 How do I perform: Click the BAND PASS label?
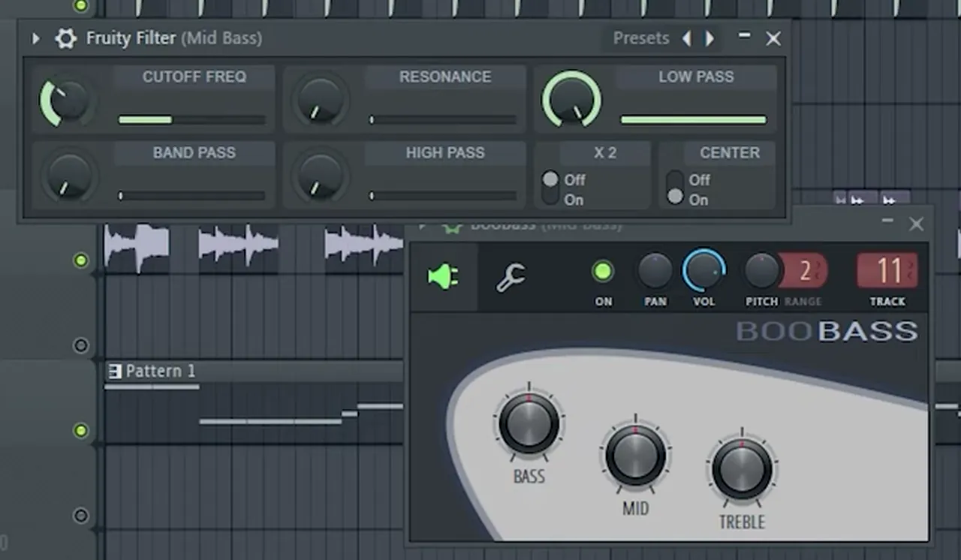[194, 152]
